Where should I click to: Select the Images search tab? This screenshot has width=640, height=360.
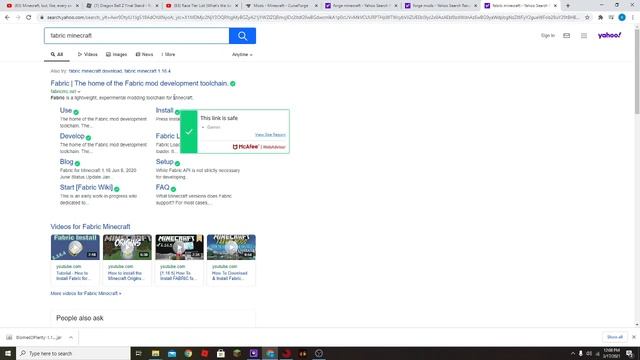pyautogui.click(x=116, y=55)
